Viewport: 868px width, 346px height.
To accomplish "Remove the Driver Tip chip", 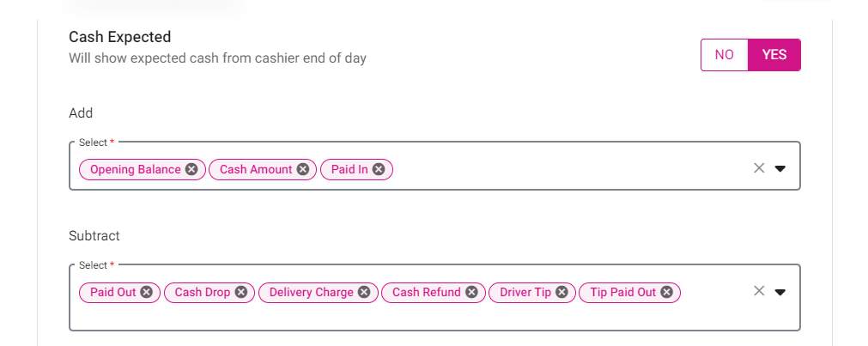I will point(561,292).
